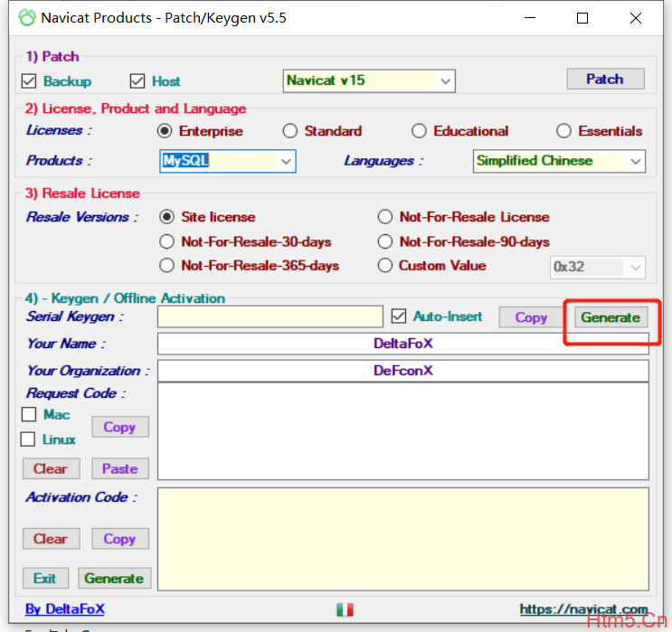Viewport: 672px width, 632px height.
Task: Open the Products MySQL dropdown
Action: tap(228, 161)
